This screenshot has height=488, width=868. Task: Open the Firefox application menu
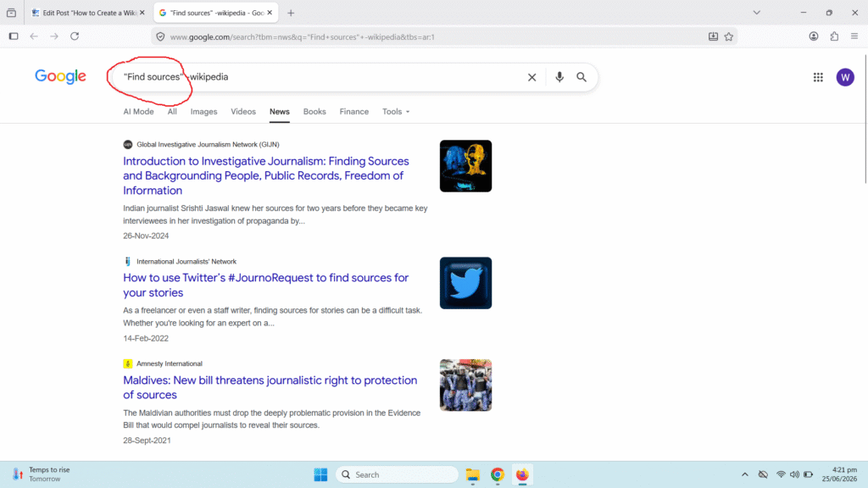854,36
